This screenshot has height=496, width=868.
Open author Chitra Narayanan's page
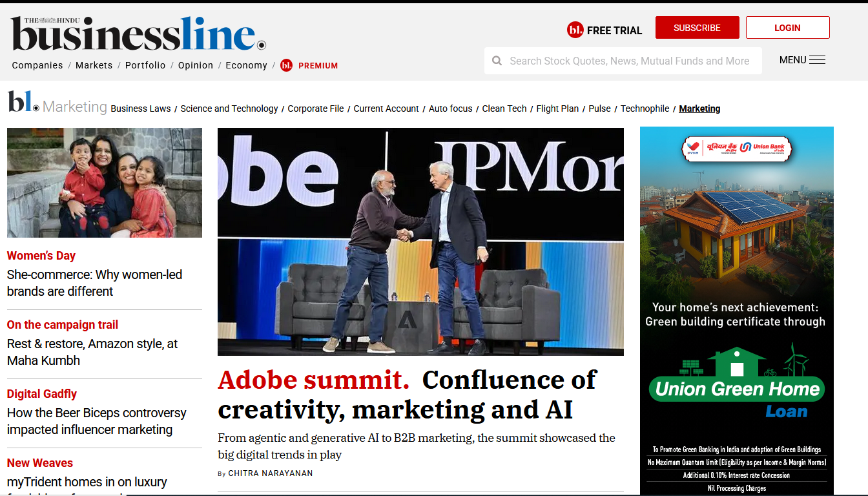tap(270, 473)
